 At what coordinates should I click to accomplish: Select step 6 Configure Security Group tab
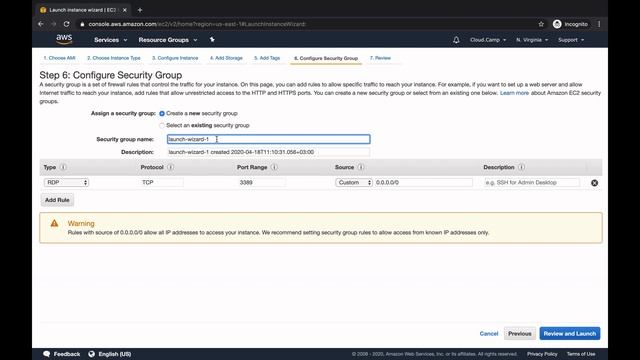(x=326, y=58)
